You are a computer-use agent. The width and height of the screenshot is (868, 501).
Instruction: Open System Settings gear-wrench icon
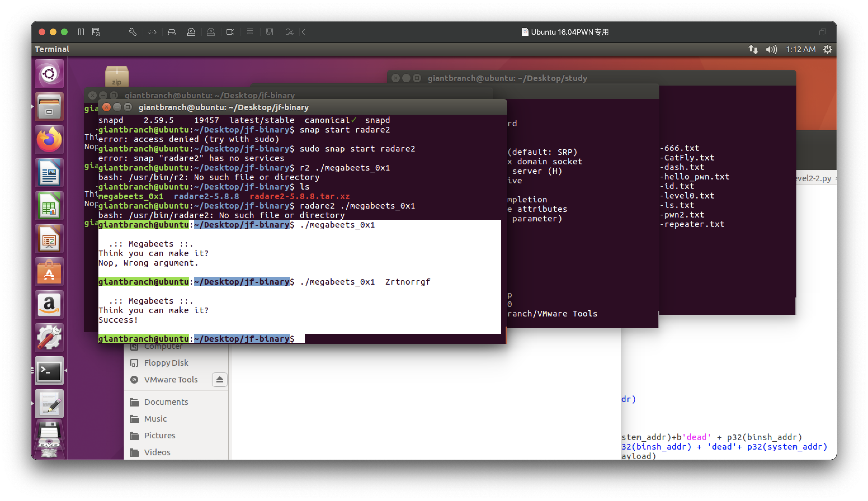point(49,337)
